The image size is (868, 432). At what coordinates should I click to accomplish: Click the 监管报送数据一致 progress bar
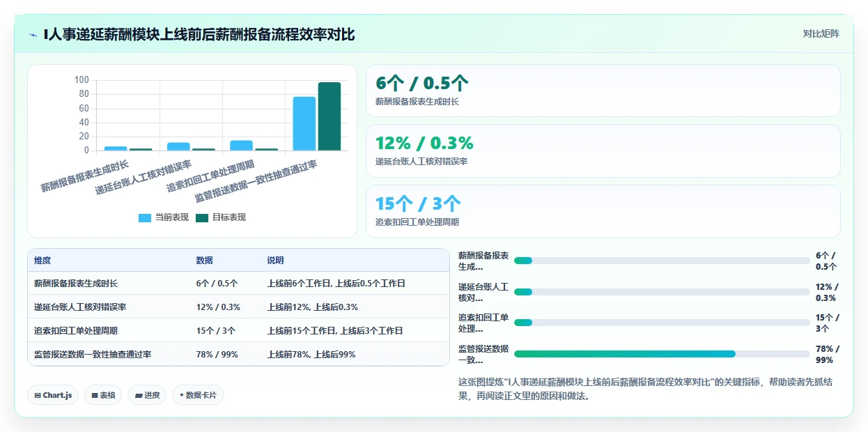click(662, 354)
